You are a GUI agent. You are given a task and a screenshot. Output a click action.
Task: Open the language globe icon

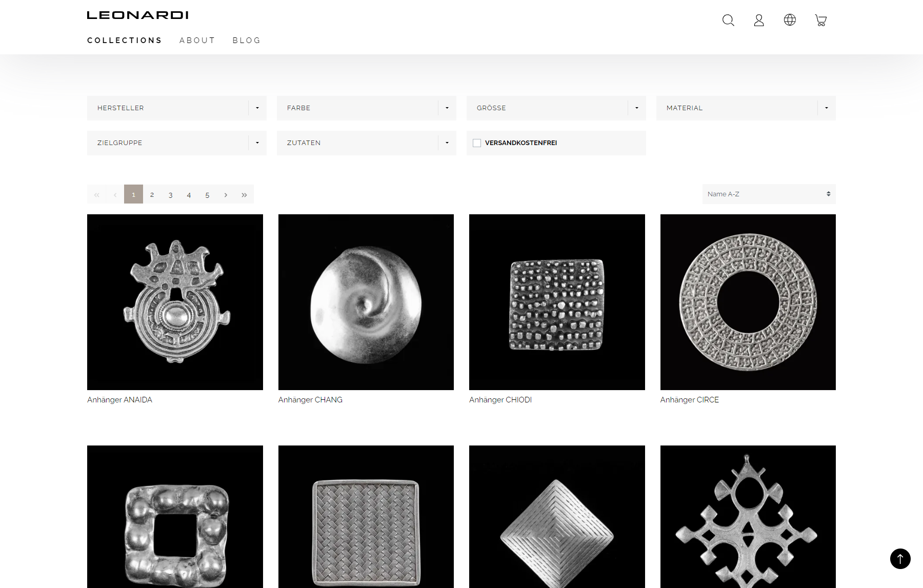tap(790, 20)
